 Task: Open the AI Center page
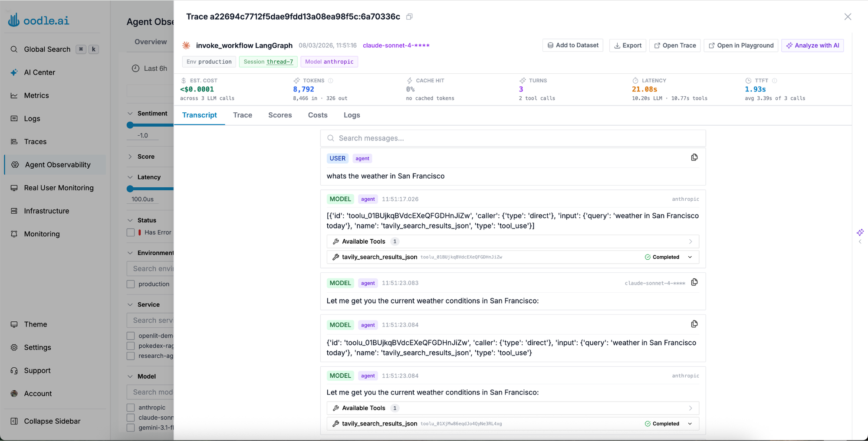click(x=39, y=72)
